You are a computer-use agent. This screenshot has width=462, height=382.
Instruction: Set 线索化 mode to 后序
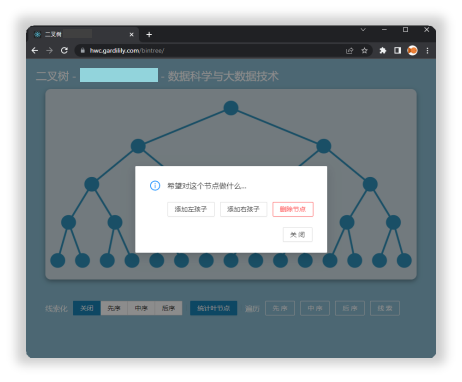click(168, 308)
